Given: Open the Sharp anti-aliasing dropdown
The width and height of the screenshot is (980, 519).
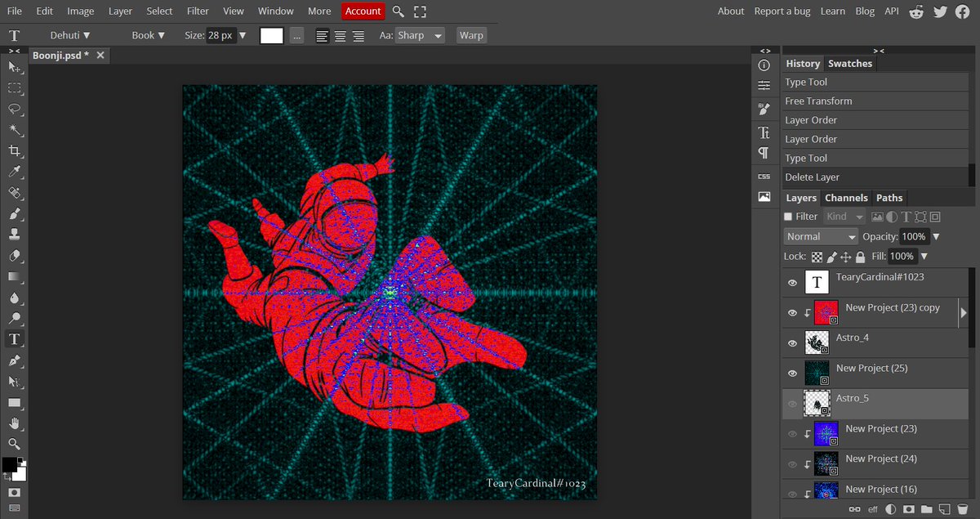Looking at the screenshot, I should tap(420, 35).
